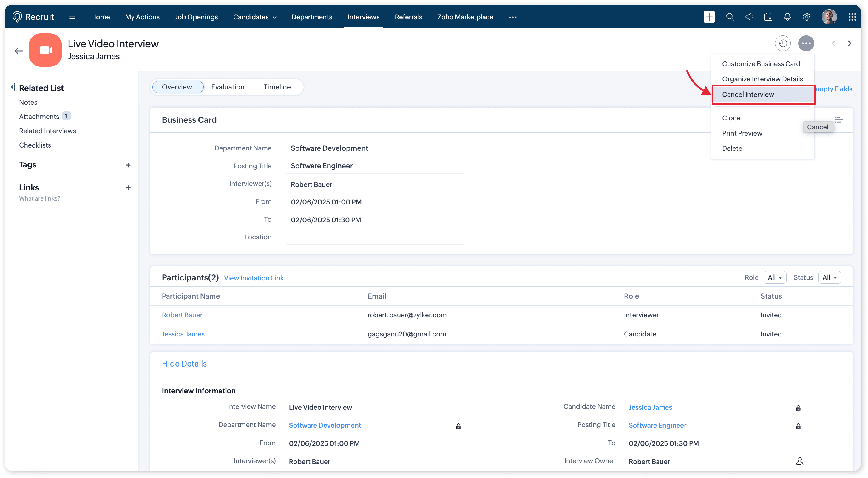The height and width of the screenshot is (478, 868).
Task: Open the Status filter dropdown
Action: 829,277
